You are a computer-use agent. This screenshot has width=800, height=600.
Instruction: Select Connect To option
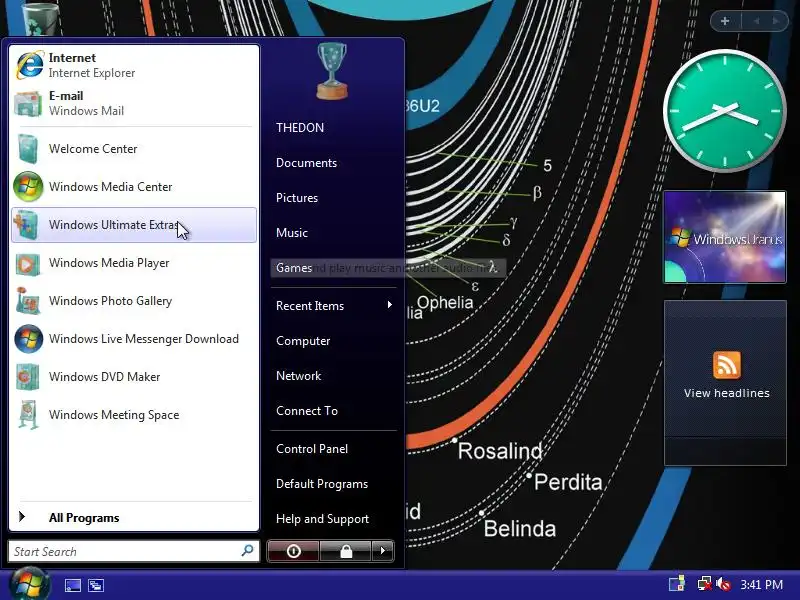coord(307,411)
